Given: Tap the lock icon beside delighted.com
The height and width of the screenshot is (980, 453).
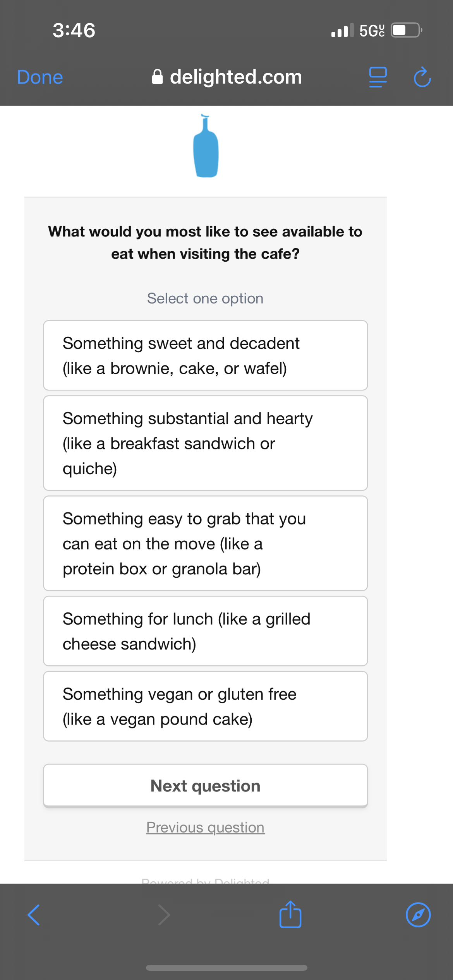Looking at the screenshot, I should (157, 77).
